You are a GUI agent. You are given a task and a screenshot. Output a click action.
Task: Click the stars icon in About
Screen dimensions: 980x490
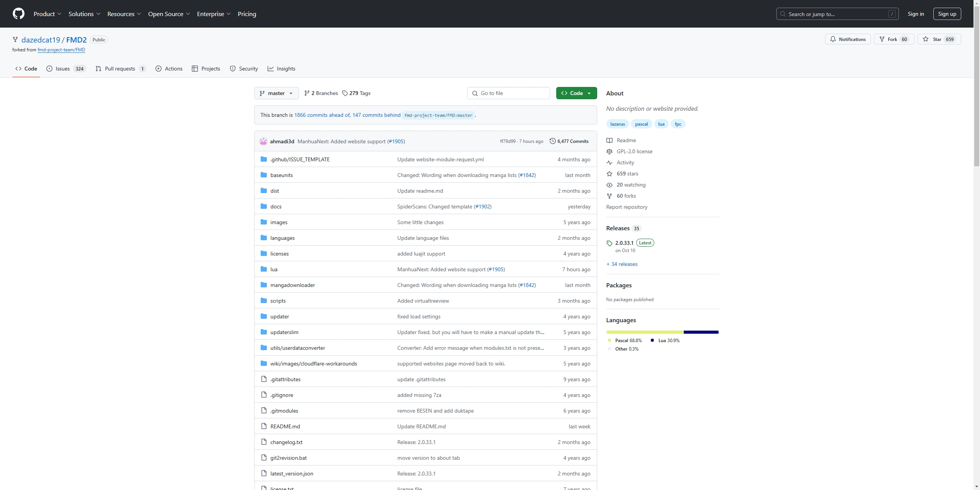coord(609,174)
